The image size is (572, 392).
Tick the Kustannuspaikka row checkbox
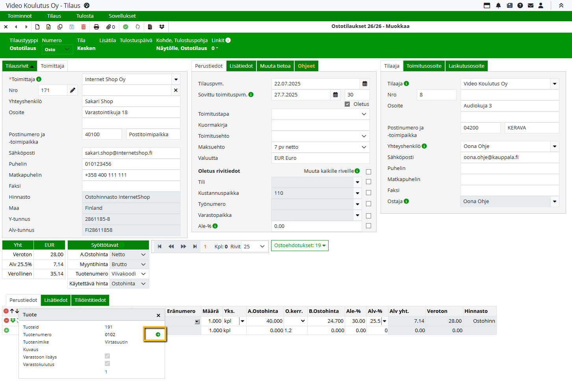click(x=368, y=193)
